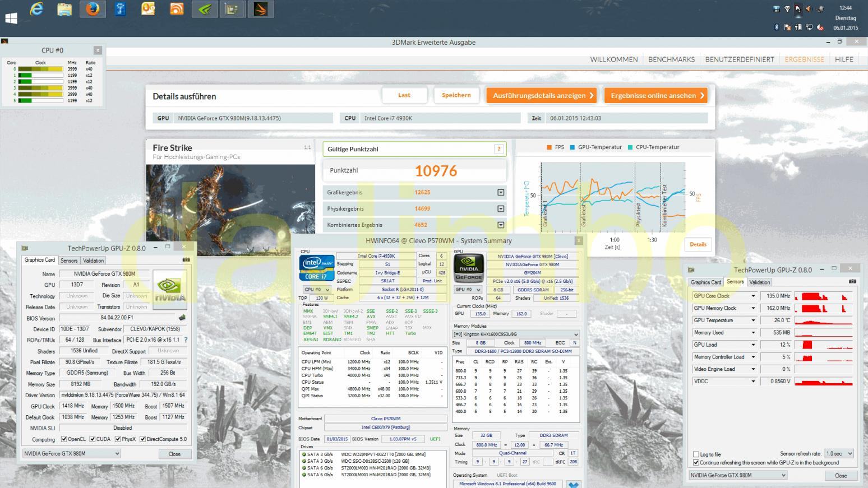Click the power battery tray icon
868x488 pixels.
click(798, 27)
